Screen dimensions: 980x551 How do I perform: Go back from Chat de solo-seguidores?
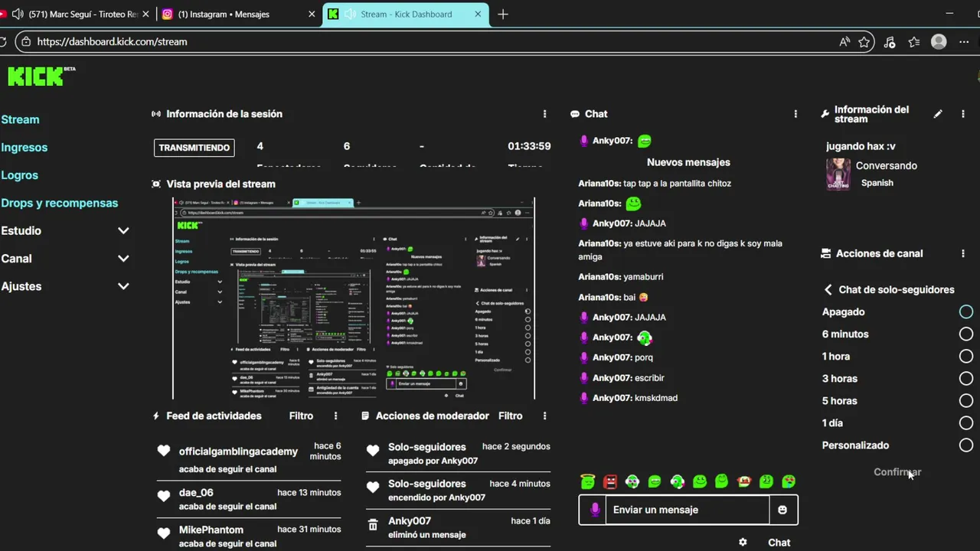pyautogui.click(x=828, y=289)
